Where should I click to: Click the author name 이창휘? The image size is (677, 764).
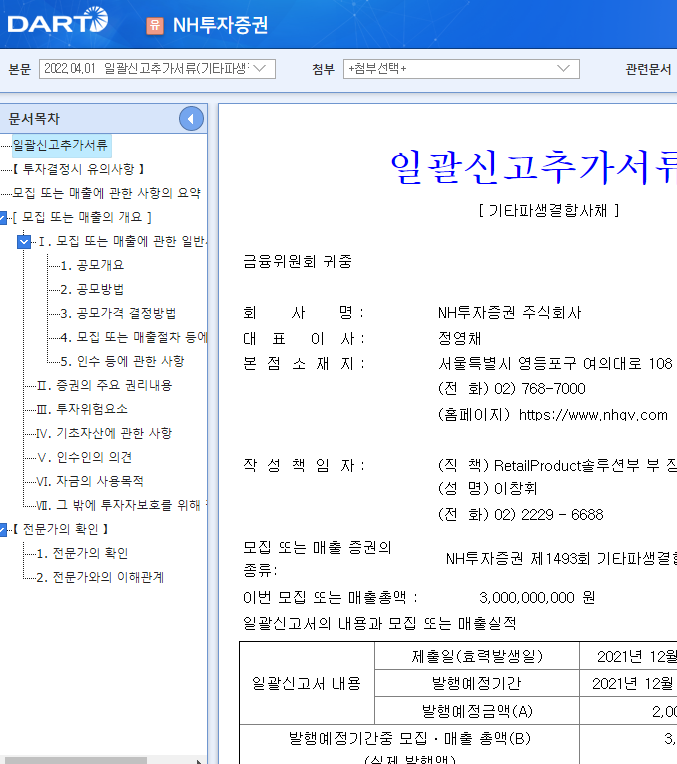tap(516, 488)
